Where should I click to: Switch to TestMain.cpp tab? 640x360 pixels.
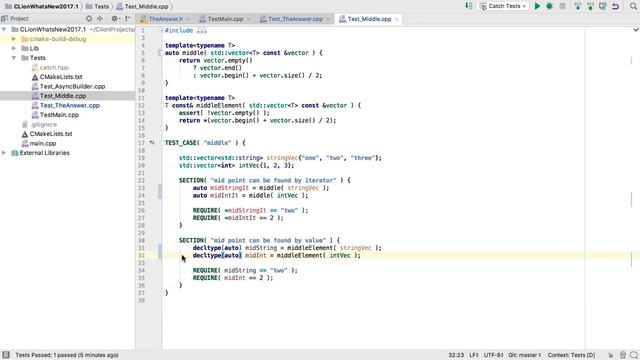click(x=225, y=19)
